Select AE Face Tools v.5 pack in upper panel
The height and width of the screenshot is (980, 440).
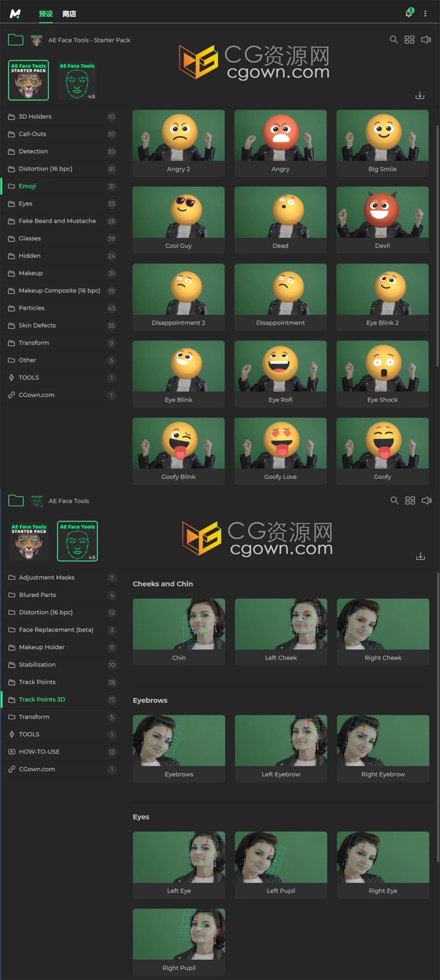click(x=77, y=80)
